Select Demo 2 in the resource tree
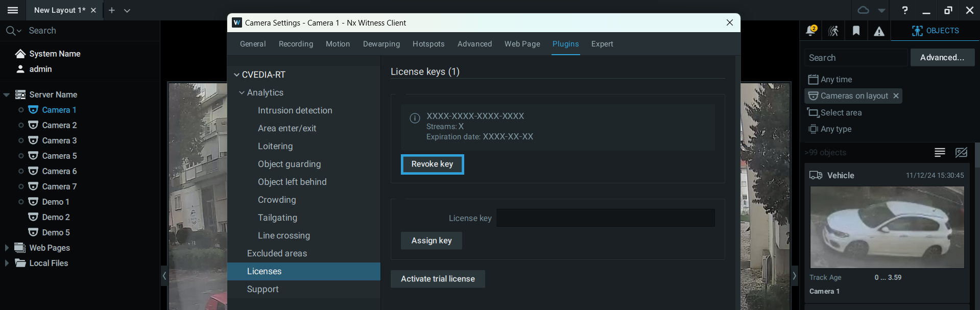Screen dimensions: 980x310 (x=56, y=217)
